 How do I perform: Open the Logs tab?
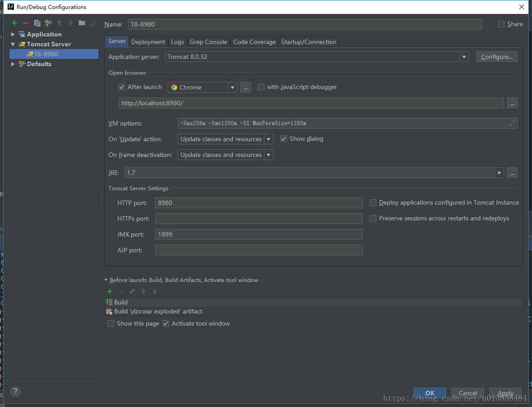(177, 42)
